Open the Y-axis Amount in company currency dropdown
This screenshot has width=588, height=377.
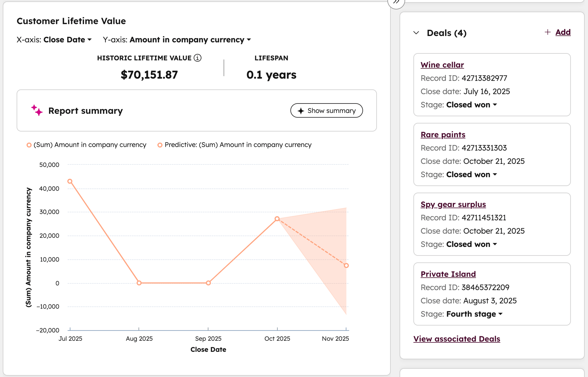[x=190, y=40]
